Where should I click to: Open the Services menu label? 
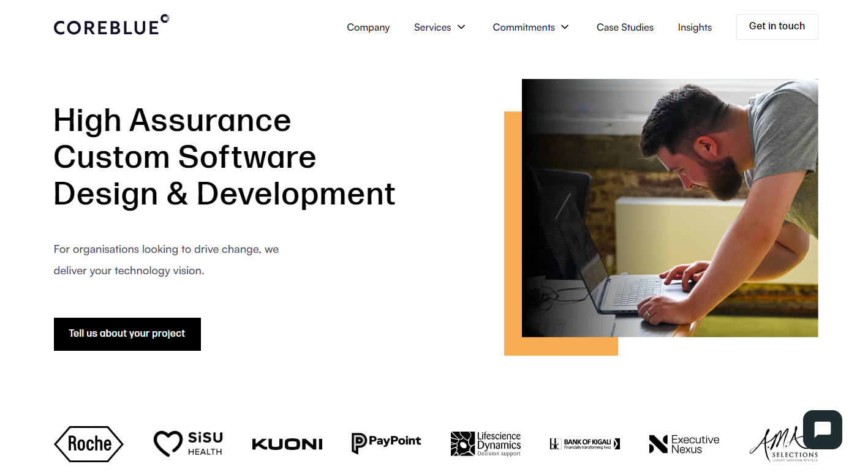tap(432, 28)
